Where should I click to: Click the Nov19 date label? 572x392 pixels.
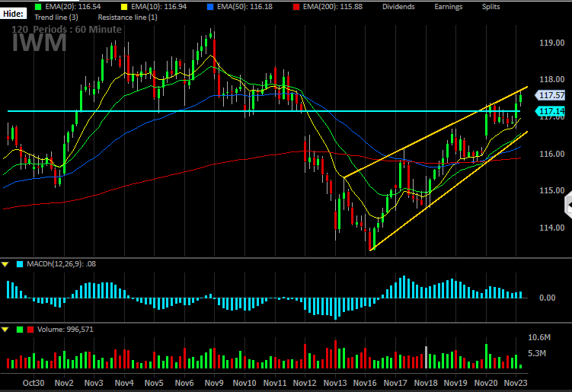[x=455, y=383]
